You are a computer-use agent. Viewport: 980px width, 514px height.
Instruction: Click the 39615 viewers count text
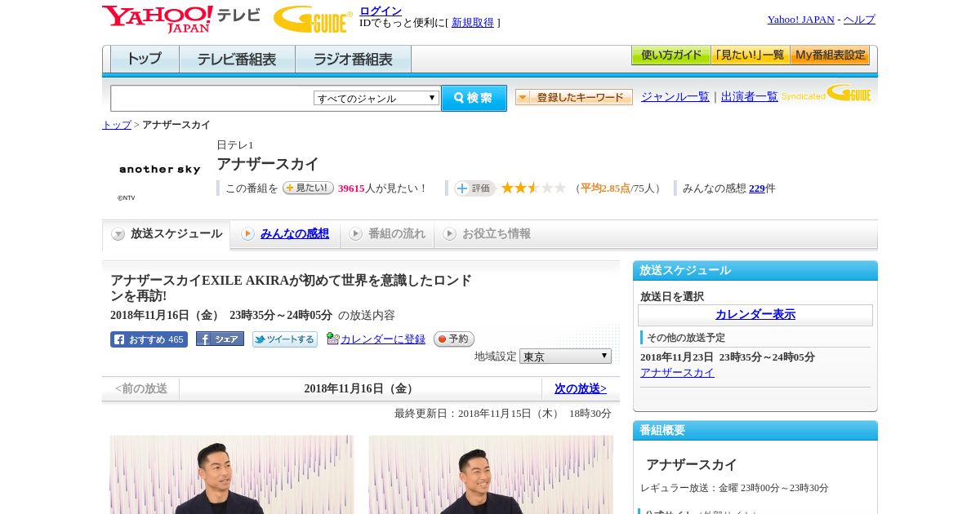(351, 188)
